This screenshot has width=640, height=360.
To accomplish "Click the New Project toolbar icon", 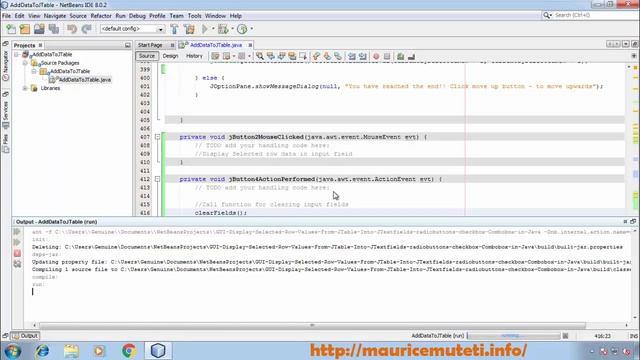I will 25,29.
